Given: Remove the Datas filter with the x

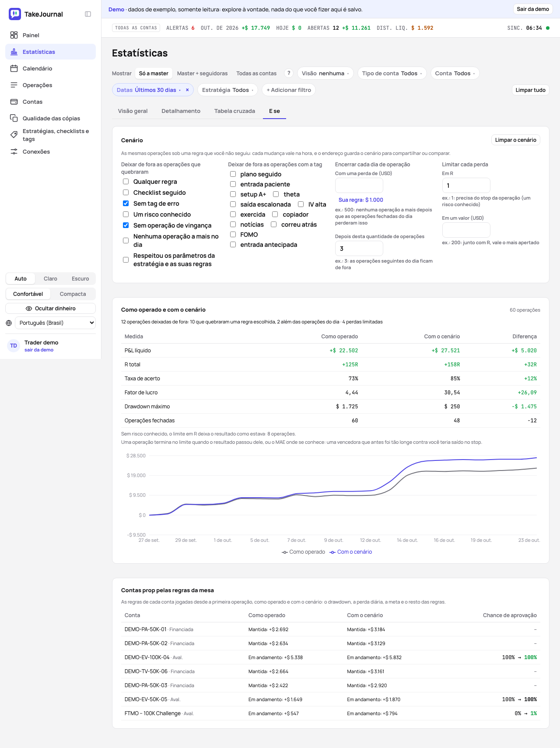Looking at the screenshot, I should [187, 90].
